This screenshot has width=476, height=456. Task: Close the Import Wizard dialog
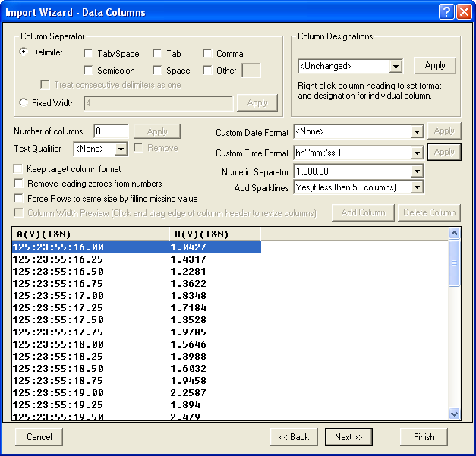(464, 12)
